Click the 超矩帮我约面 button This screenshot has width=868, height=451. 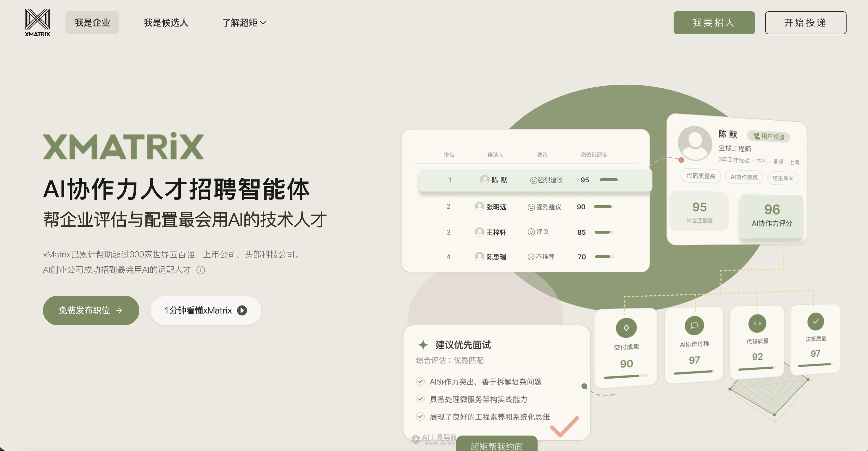tap(497, 443)
